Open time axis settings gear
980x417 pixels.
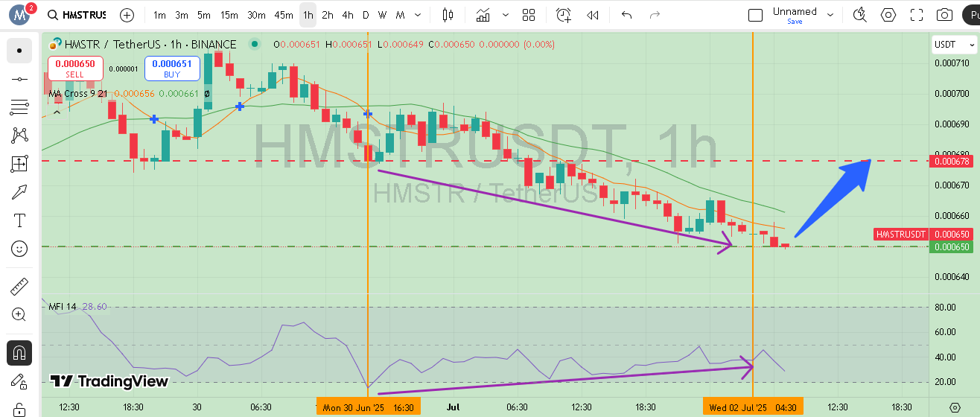[955, 407]
